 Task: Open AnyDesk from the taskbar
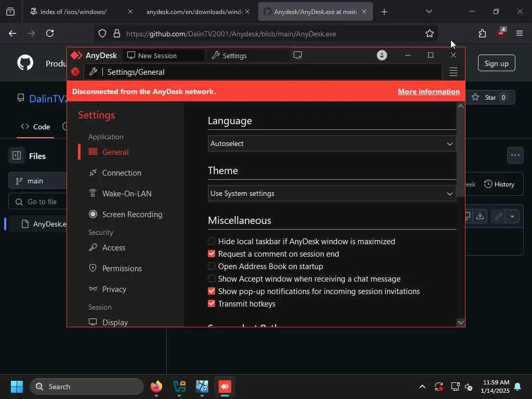[x=224, y=387]
